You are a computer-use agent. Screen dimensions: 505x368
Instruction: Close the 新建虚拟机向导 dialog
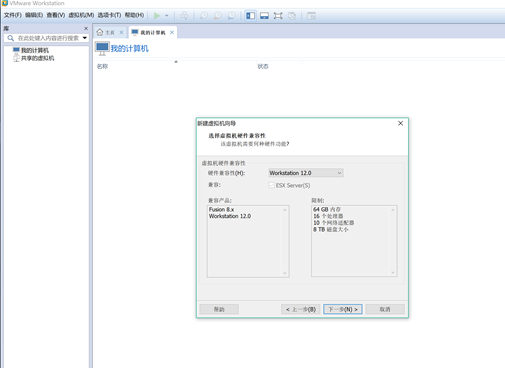(x=400, y=123)
